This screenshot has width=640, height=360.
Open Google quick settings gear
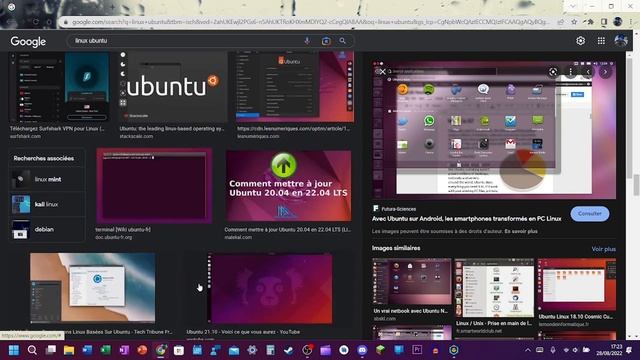580,41
